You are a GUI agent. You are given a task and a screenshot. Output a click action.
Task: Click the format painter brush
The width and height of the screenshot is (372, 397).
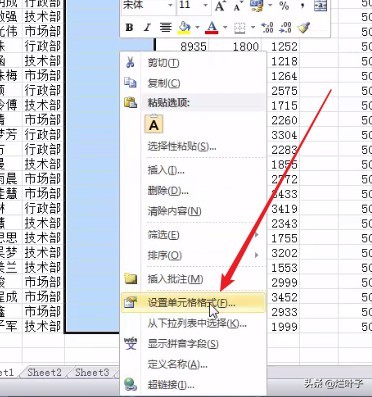tap(304, 27)
